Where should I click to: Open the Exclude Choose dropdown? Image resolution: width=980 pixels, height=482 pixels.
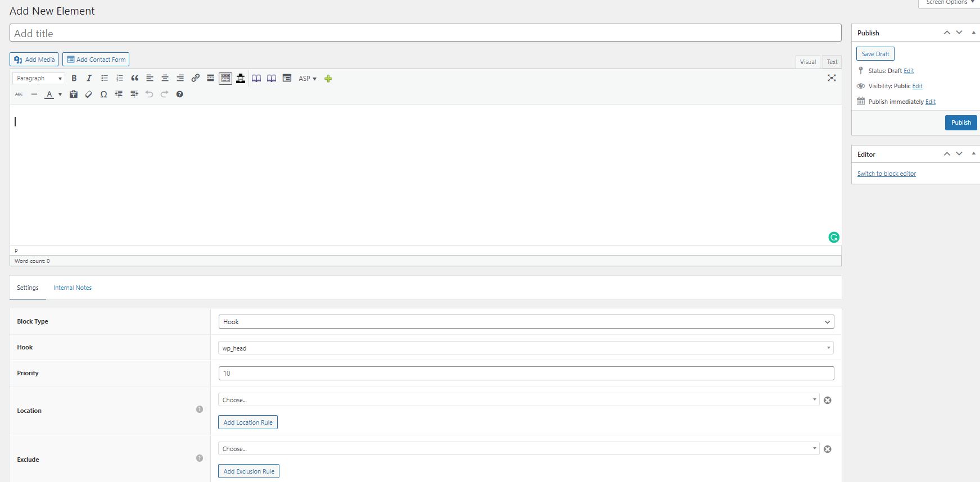pos(518,448)
